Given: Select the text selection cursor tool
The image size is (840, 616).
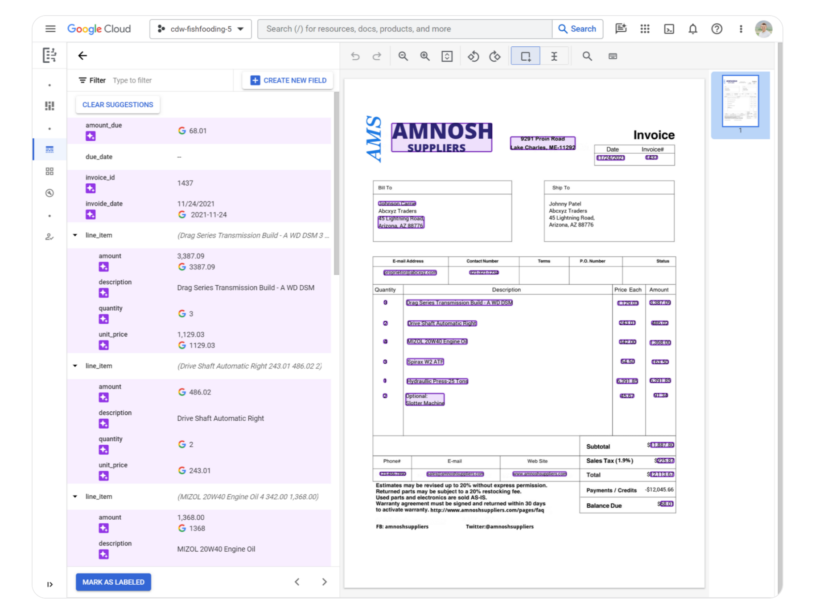Looking at the screenshot, I should coord(554,56).
